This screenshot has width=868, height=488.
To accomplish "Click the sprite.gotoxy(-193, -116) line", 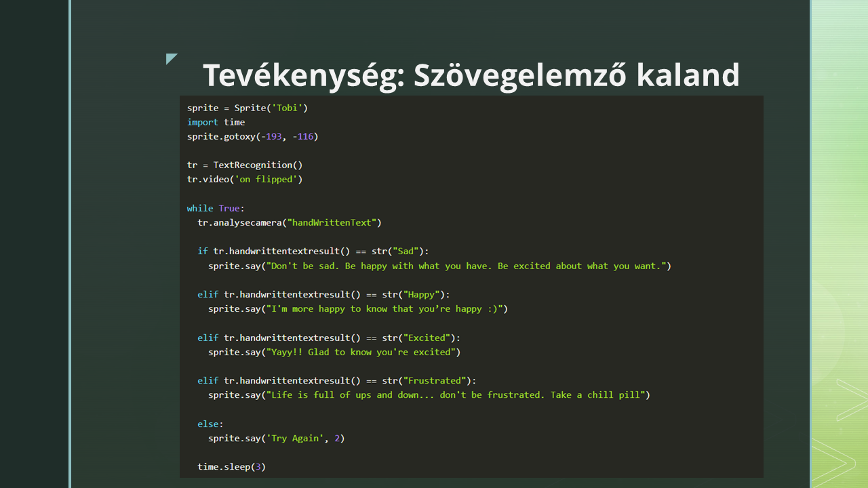I will click(252, 136).
